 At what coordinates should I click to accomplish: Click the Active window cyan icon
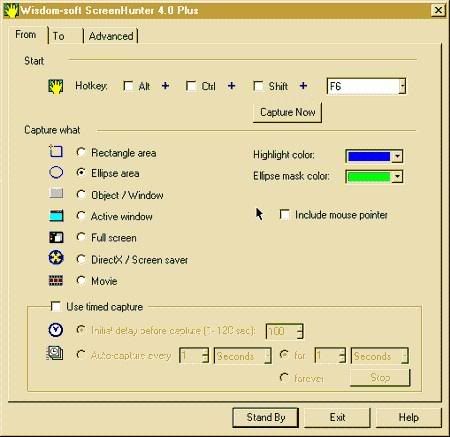tap(56, 216)
